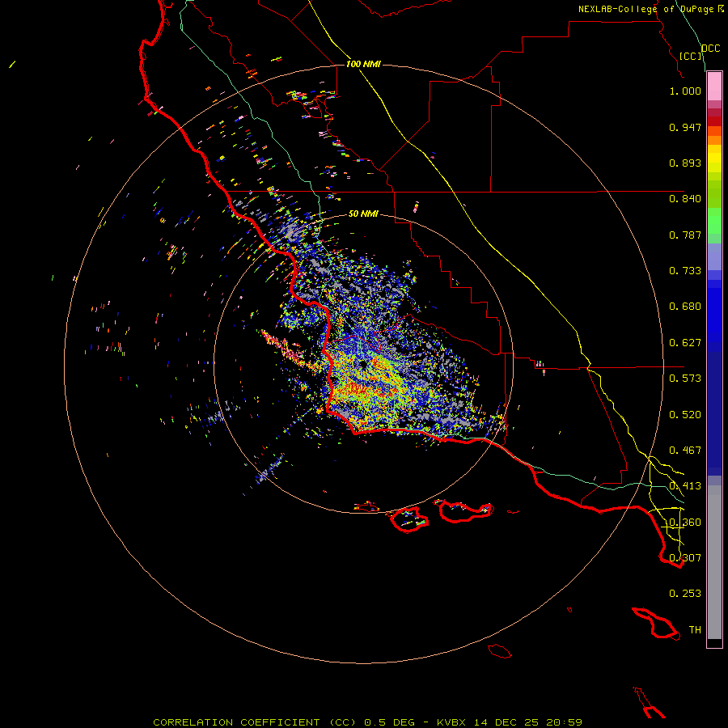
Task: Select the 0.680 scale value
Action: click(685, 307)
